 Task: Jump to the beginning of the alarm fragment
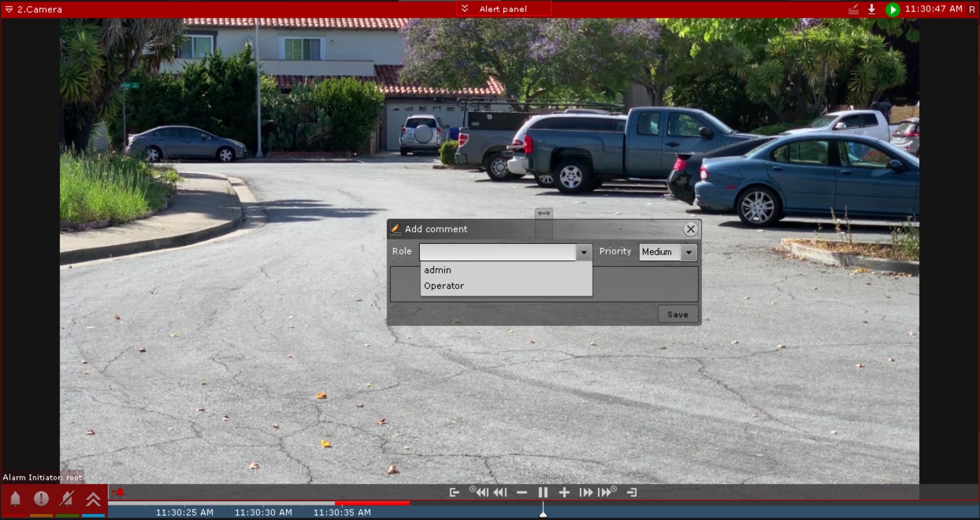[454, 492]
